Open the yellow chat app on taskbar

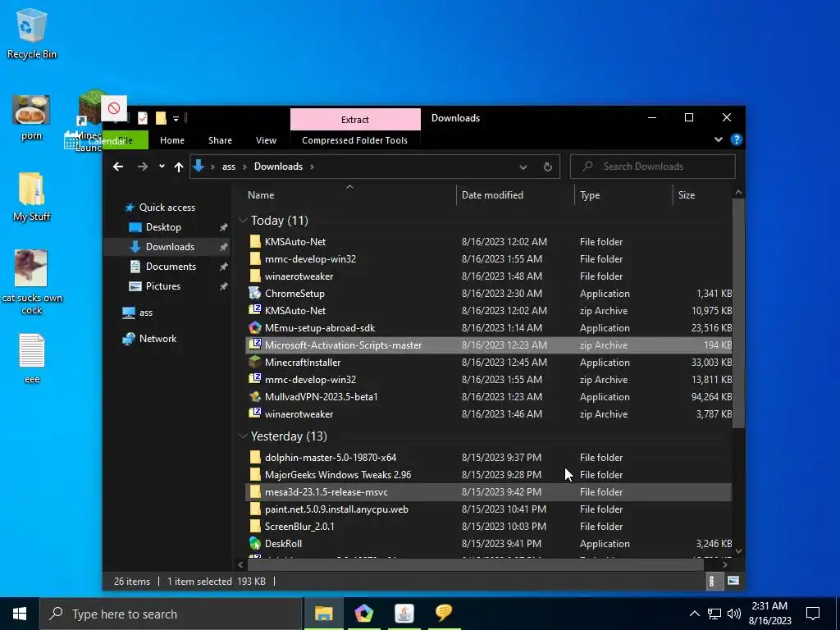444,614
